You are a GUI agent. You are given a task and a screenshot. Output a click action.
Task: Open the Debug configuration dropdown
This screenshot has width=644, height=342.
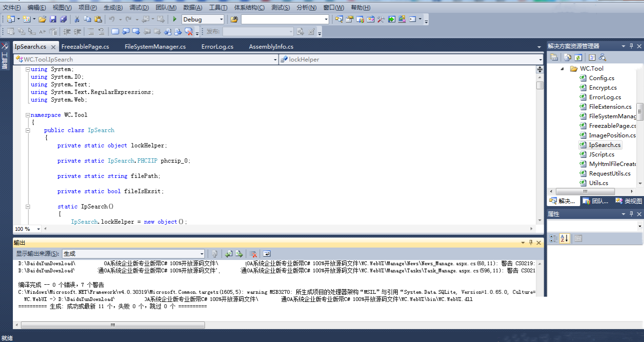(x=221, y=19)
